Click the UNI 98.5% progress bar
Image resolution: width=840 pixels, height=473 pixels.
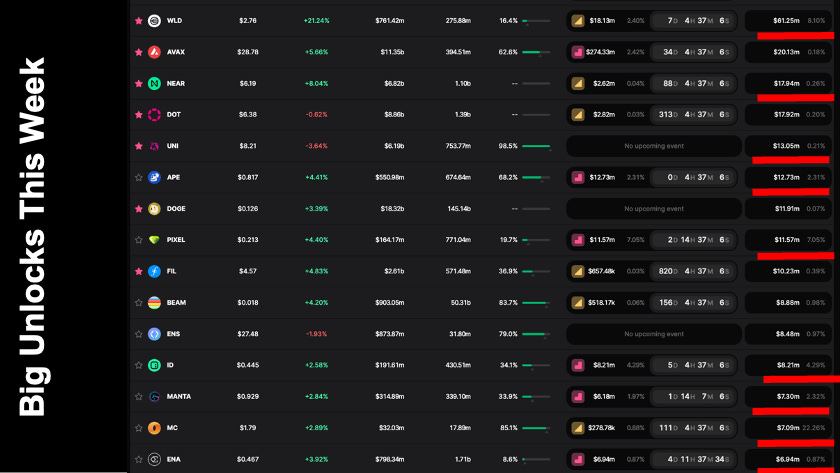point(536,146)
